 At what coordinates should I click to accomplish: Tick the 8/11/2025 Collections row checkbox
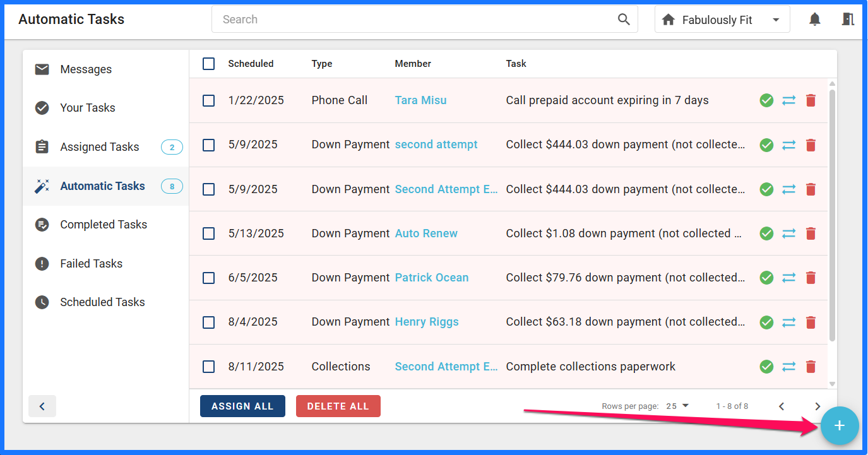[209, 367]
